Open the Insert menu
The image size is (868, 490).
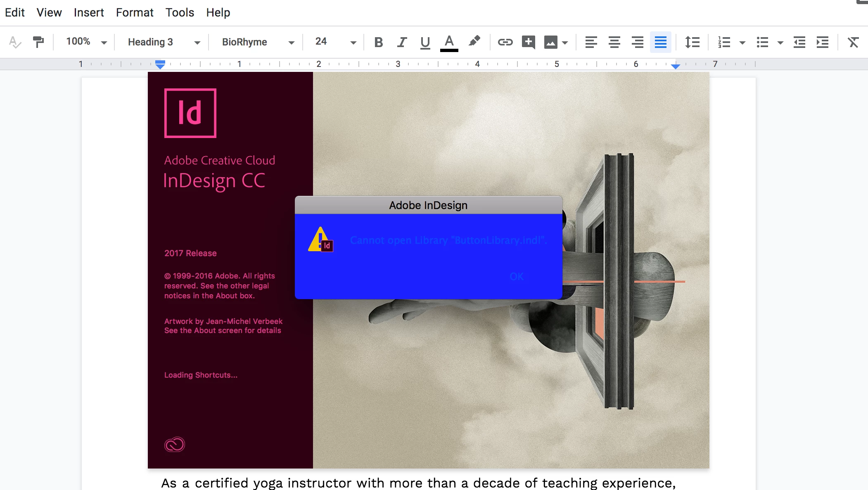[89, 12]
